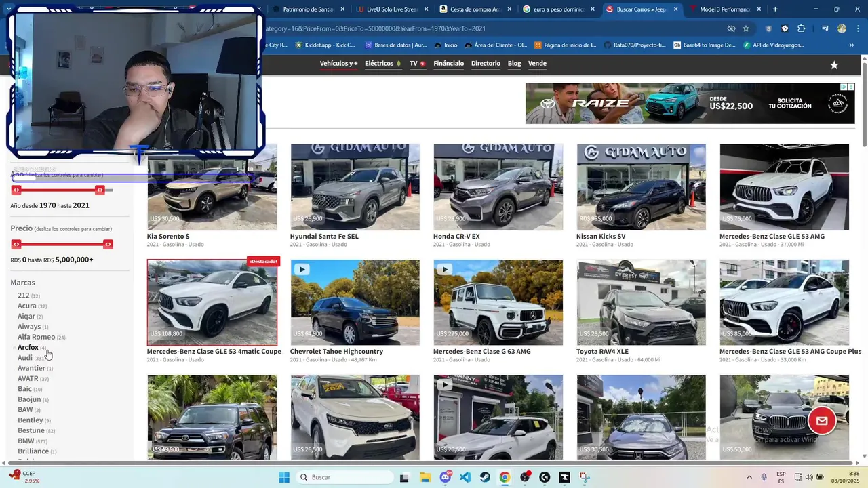Open the Nissan Kicks SV listing

[641, 186]
